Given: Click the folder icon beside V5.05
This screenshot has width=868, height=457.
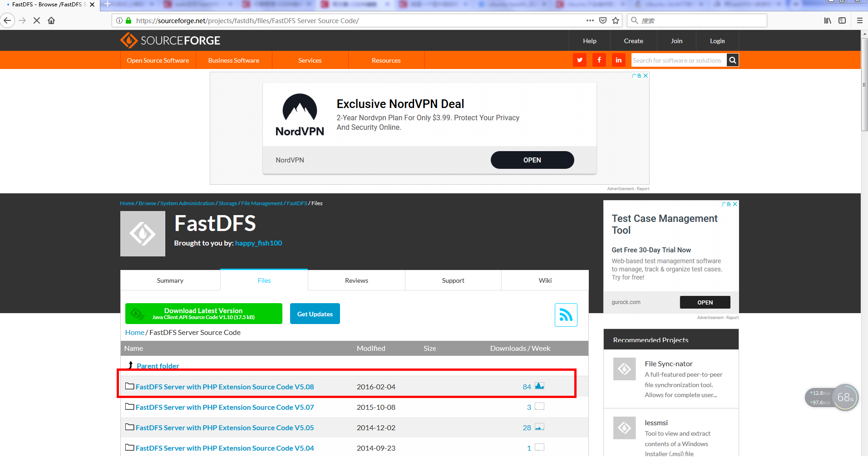Looking at the screenshot, I should coord(129,427).
